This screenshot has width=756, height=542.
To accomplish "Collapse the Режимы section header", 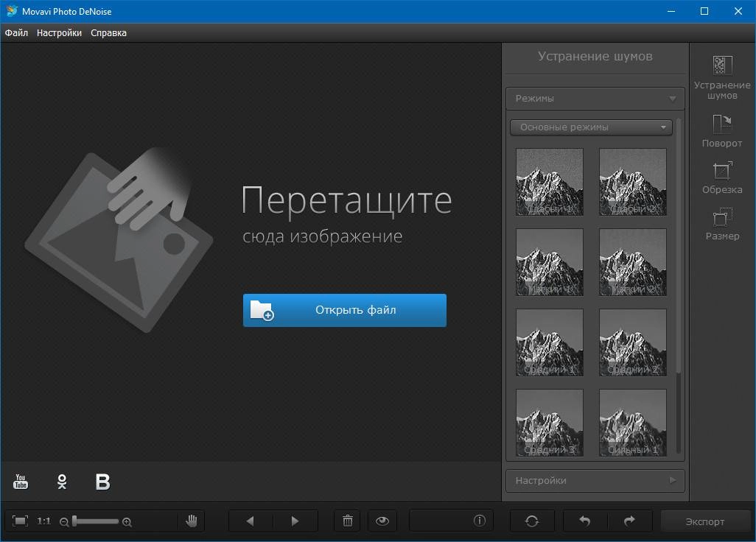I will pyautogui.click(x=595, y=99).
